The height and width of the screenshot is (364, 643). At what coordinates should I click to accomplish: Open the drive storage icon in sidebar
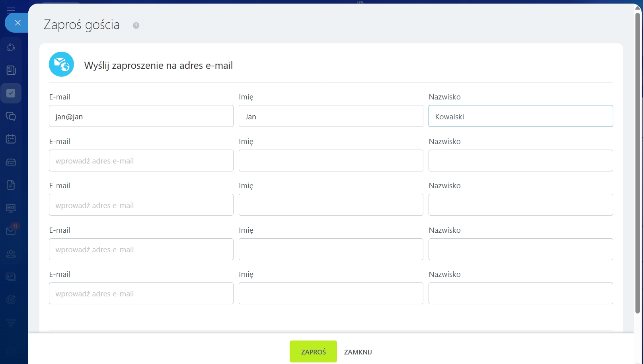[11, 162]
